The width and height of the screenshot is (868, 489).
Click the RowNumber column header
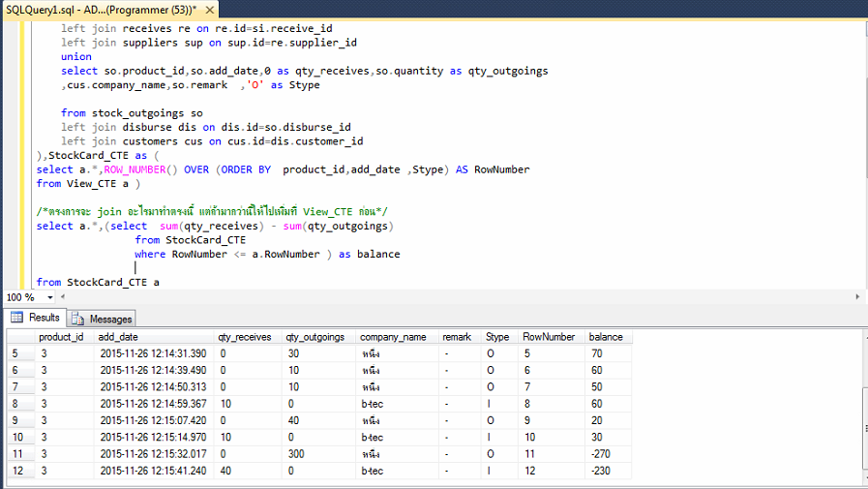pyautogui.click(x=548, y=337)
